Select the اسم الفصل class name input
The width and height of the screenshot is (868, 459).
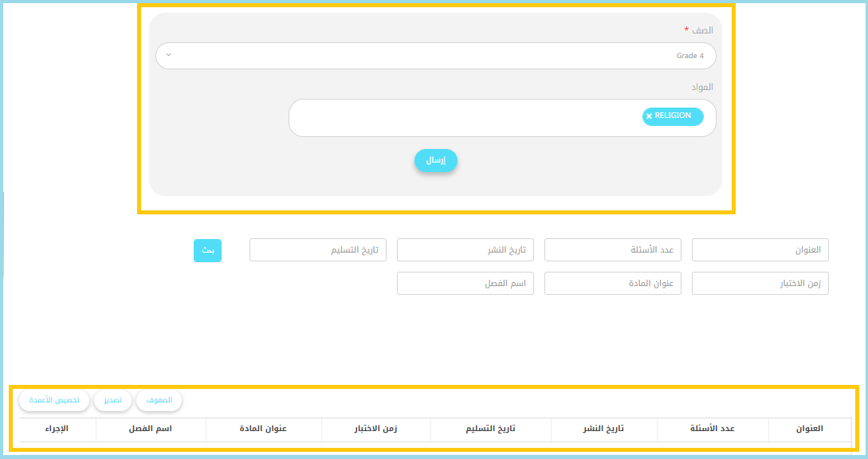pos(465,284)
